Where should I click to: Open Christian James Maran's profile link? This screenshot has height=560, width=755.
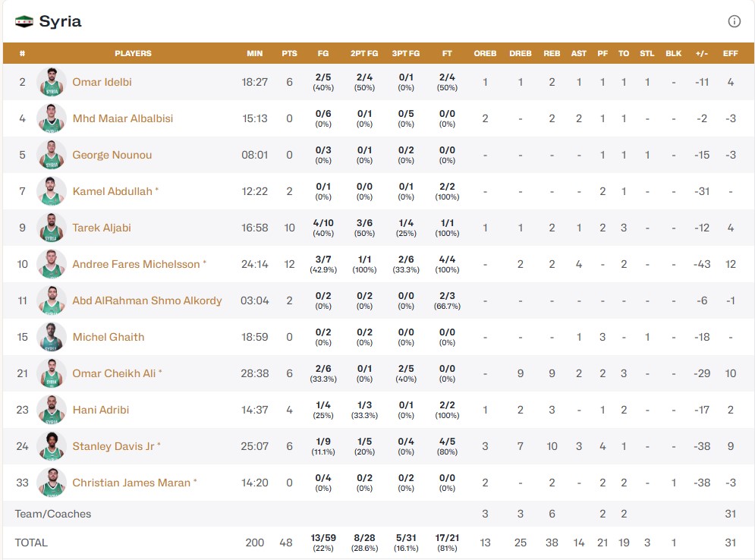[x=131, y=483]
